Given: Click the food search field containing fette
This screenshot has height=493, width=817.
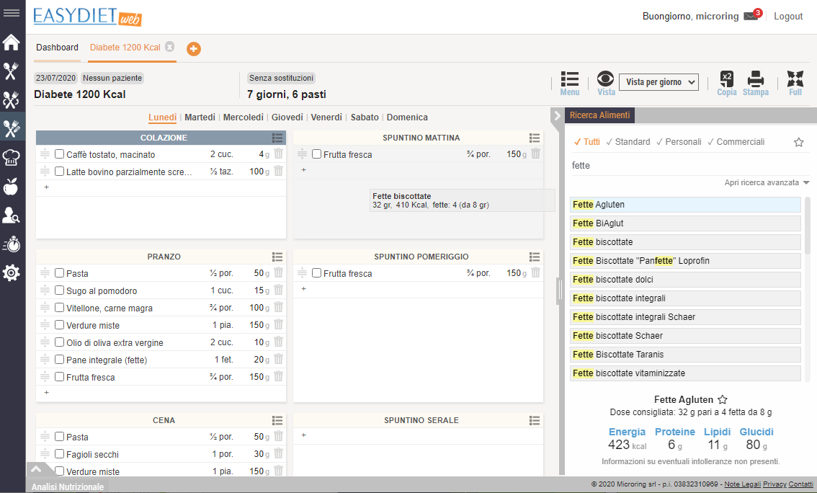Looking at the screenshot, I should 680,165.
